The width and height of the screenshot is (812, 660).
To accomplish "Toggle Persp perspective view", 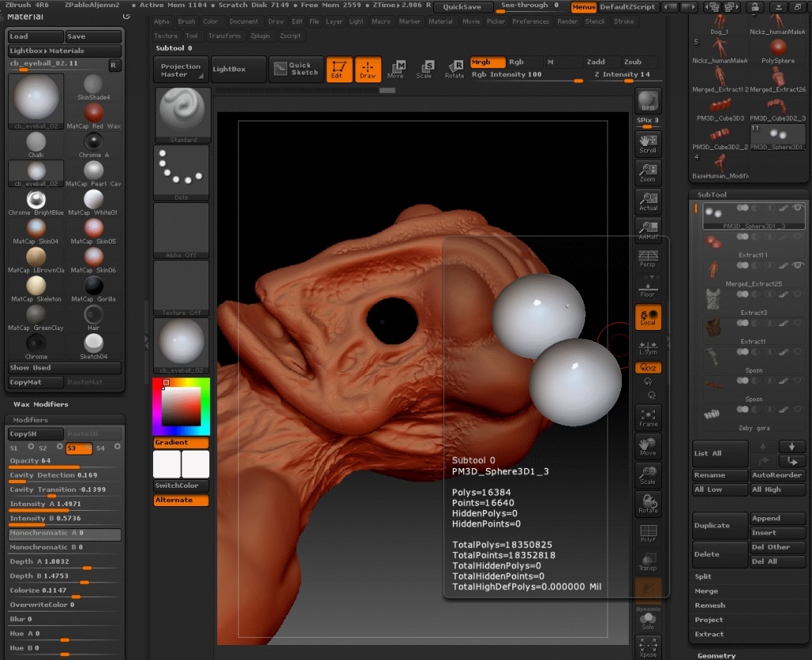I will click(648, 258).
